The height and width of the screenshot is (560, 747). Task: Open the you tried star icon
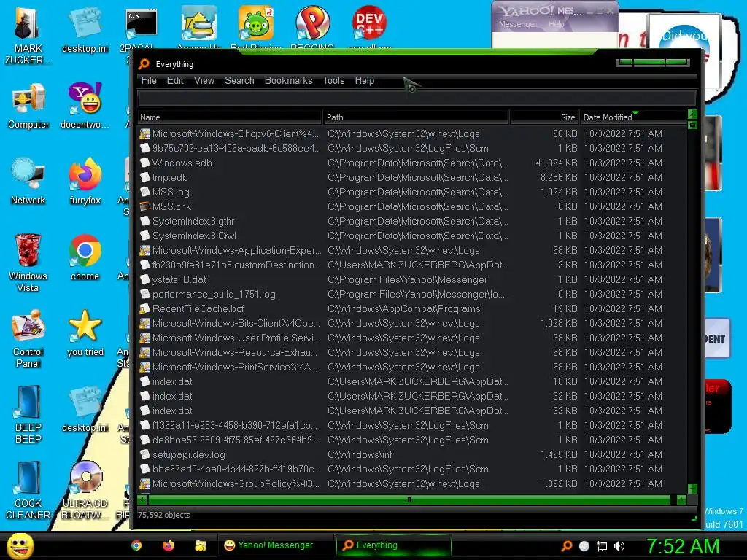click(85, 333)
